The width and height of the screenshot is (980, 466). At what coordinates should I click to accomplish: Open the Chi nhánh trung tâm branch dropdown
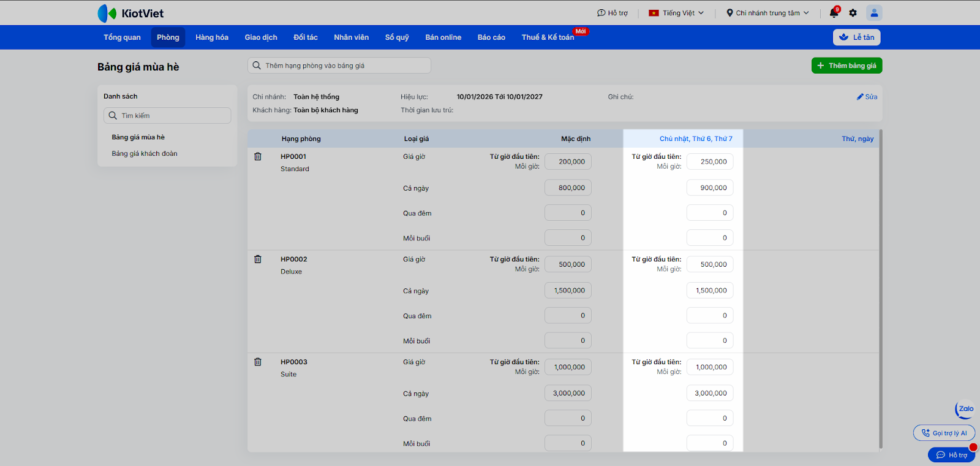pyautogui.click(x=767, y=13)
